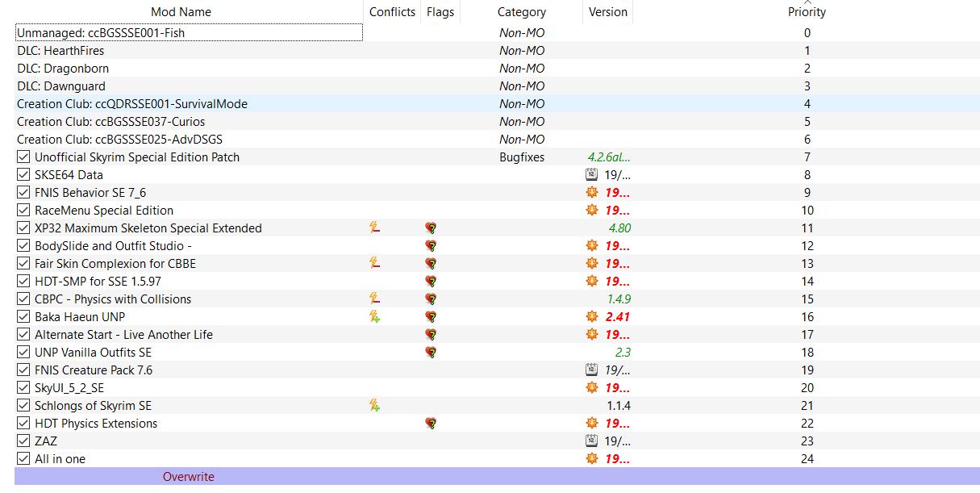Select the DLC: Dragonborn entry
This screenshot has width=980, height=493.
[x=63, y=69]
